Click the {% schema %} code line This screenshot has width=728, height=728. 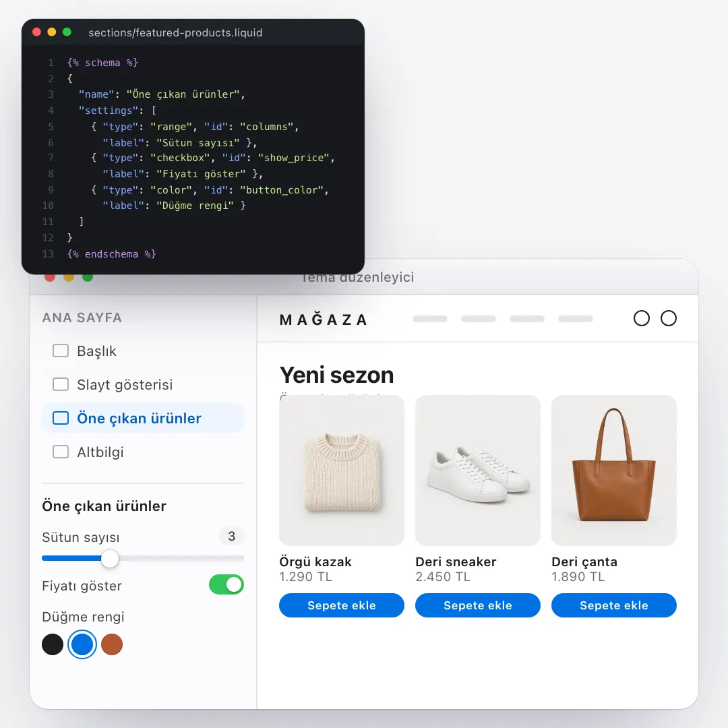click(x=102, y=63)
